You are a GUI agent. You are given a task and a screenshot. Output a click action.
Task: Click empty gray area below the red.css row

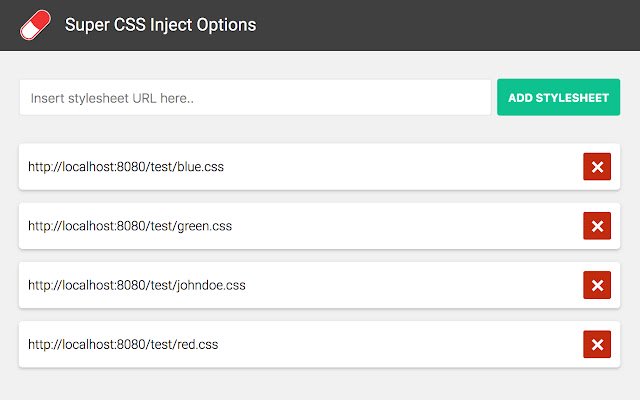pyautogui.click(x=320, y=384)
